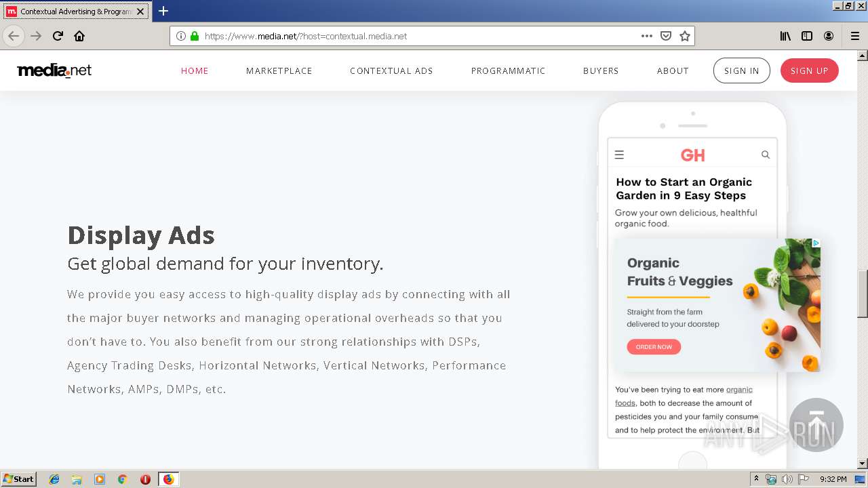Click the ORDER NOW ad button
Viewport: 868px width, 488px height.
coord(654,347)
